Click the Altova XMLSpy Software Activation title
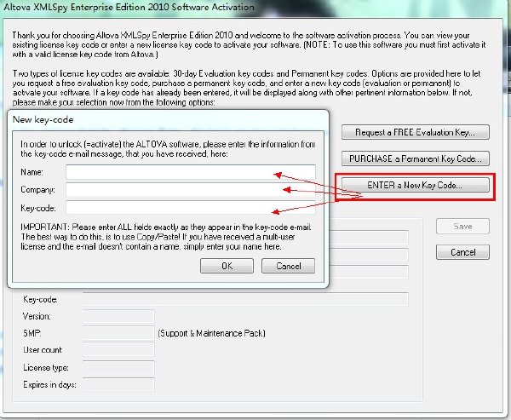Image resolution: width=511 pixels, height=420 pixels. [x=129, y=7]
